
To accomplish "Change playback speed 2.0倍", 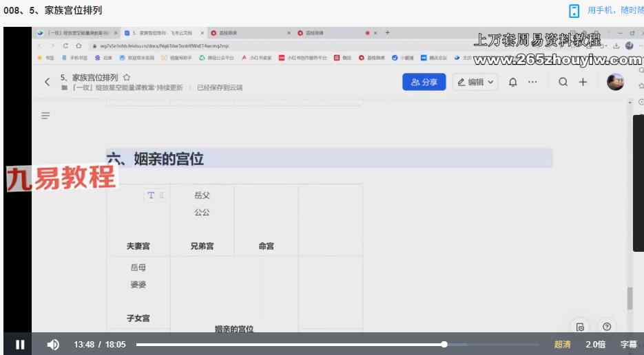I will click(x=595, y=345).
